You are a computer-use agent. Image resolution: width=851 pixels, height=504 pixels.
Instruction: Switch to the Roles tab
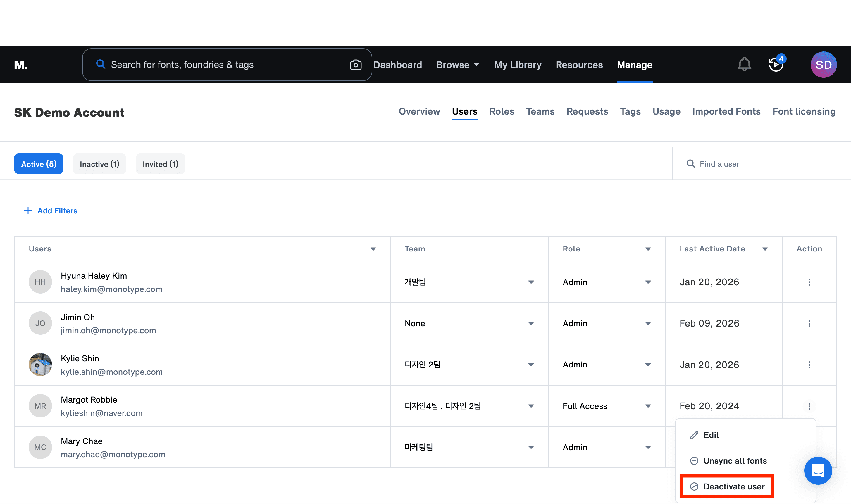click(x=502, y=111)
